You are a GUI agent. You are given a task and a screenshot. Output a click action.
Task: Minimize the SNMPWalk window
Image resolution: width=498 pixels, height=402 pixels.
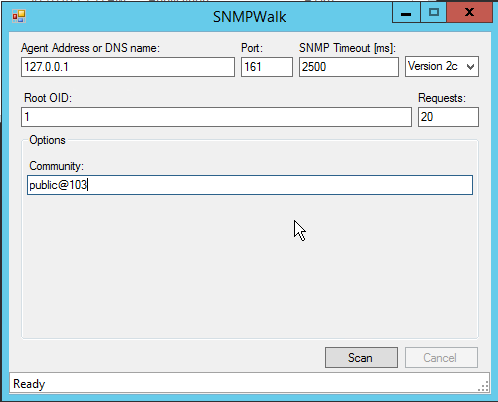point(406,12)
